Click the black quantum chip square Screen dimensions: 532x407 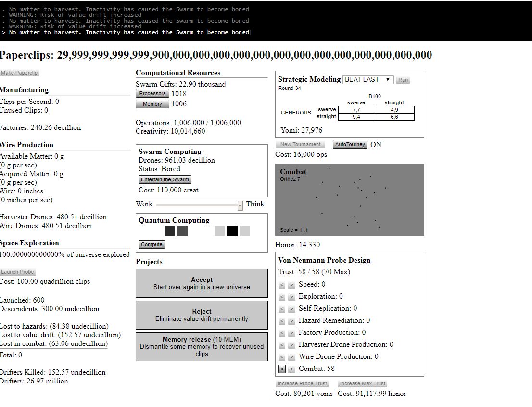point(232,231)
